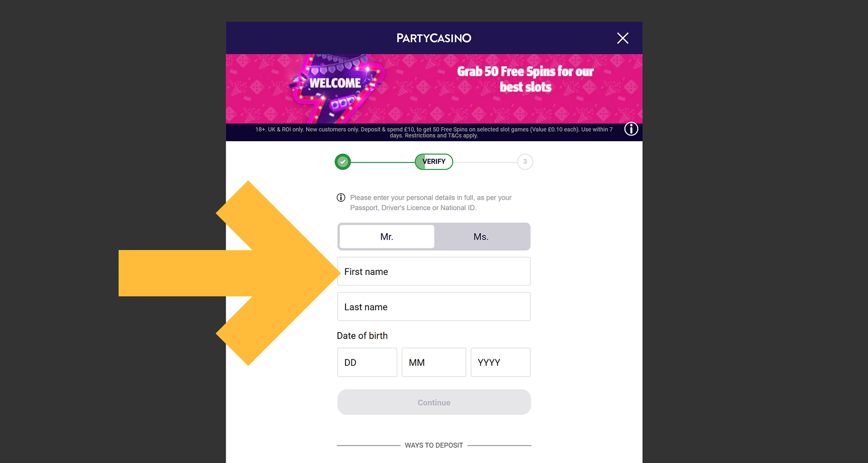
Task: Click the info icon beside personal details note
Action: click(x=341, y=197)
